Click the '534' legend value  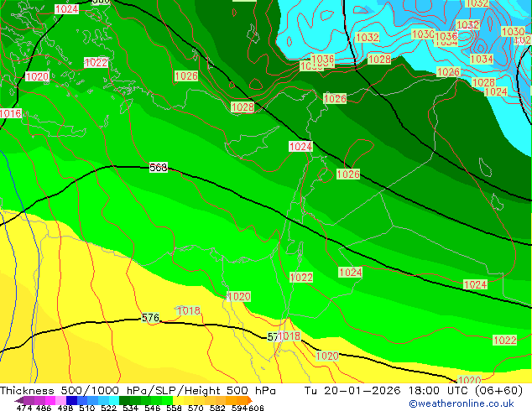(x=130, y=408)
